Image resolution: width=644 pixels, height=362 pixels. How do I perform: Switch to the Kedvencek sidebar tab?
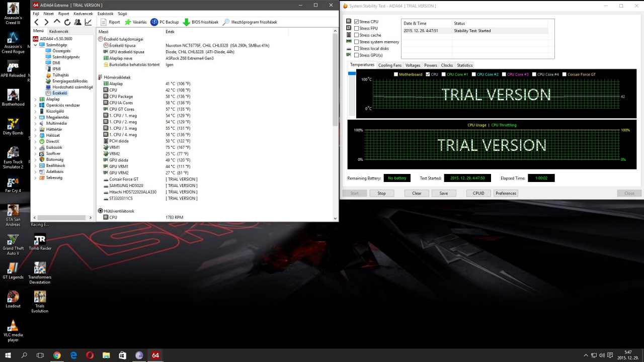pyautogui.click(x=59, y=31)
